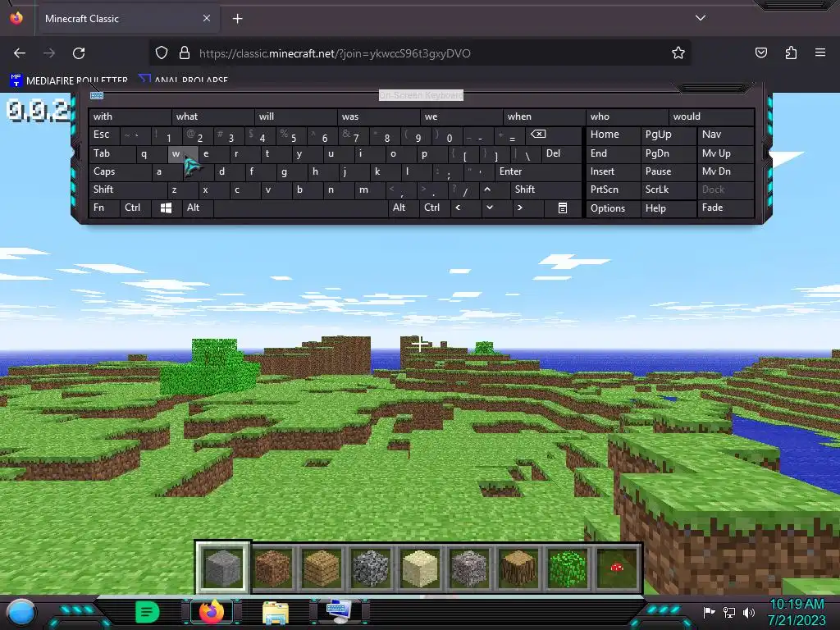Viewport: 840px width, 630px height.
Task: Pick the leaves block in hotbar
Action: (568, 568)
